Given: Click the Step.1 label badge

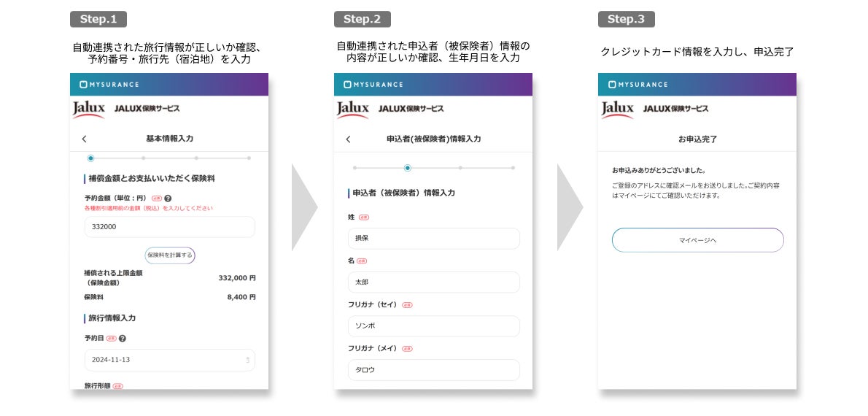Looking at the screenshot, I should (x=98, y=20).
